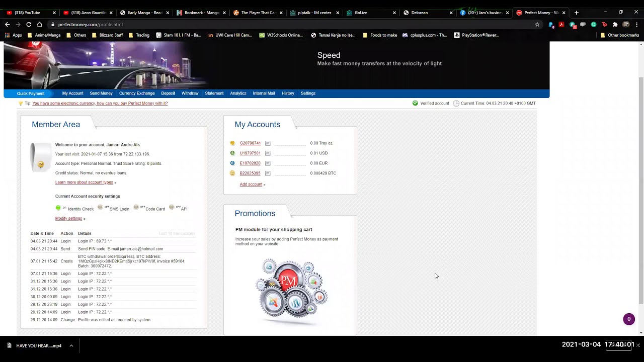Open the Send Money menu item
This screenshot has height=362, width=644.
(101, 94)
